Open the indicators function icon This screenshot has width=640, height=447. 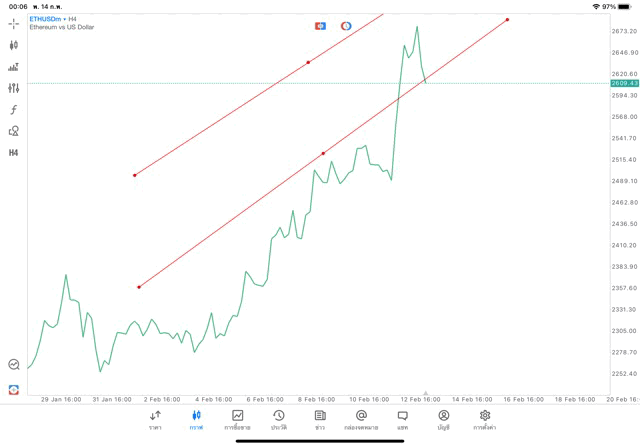point(14,110)
